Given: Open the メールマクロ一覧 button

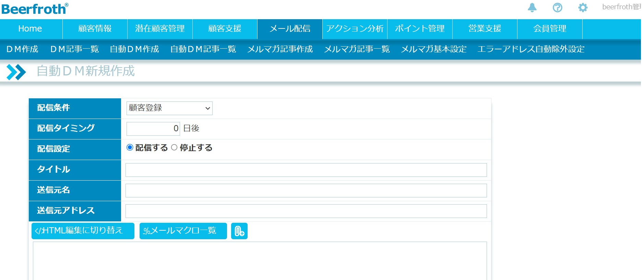Looking at the screenshot, I should coord(183,231).
